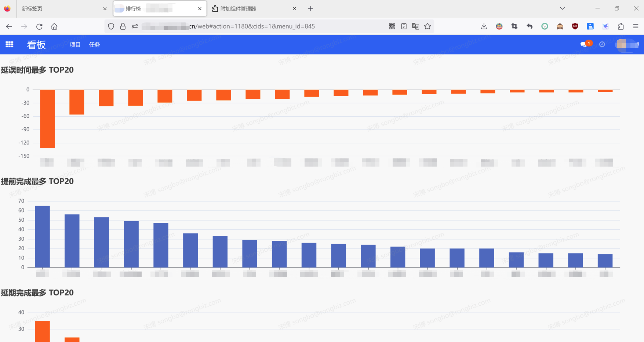The height and width of the screenshot is (342, 644).
Task: Bookmark this page with star icon
Action: (x=427, y=26)
